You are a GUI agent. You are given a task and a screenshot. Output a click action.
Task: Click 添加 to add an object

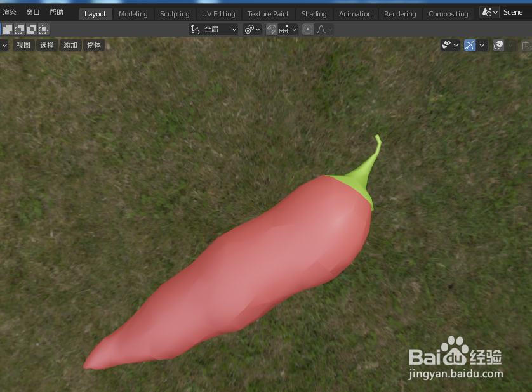70,44
